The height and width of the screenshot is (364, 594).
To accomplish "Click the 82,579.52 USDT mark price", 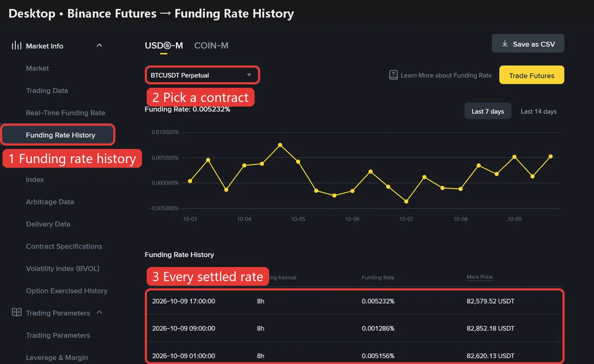I will click(491, 301).
